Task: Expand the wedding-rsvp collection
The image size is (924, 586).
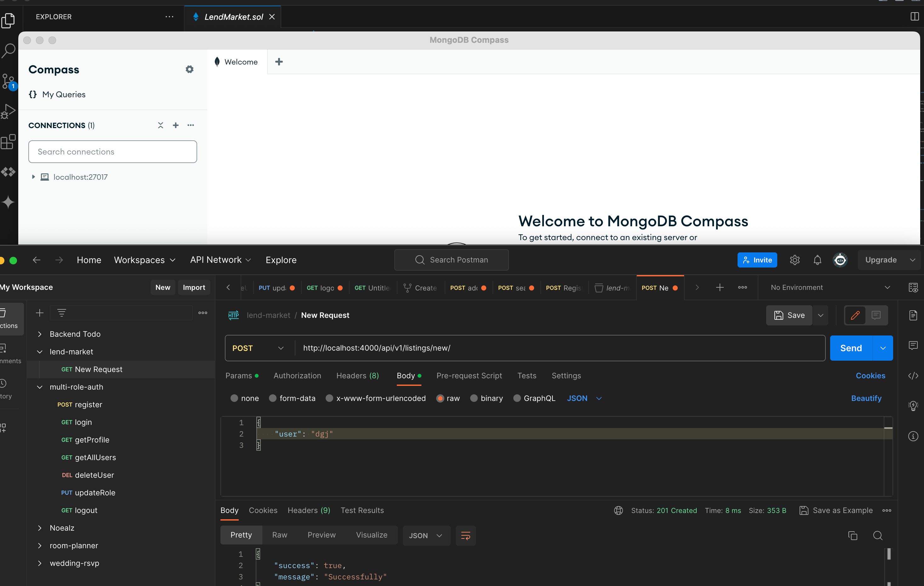Action: [x=39, y=563]
